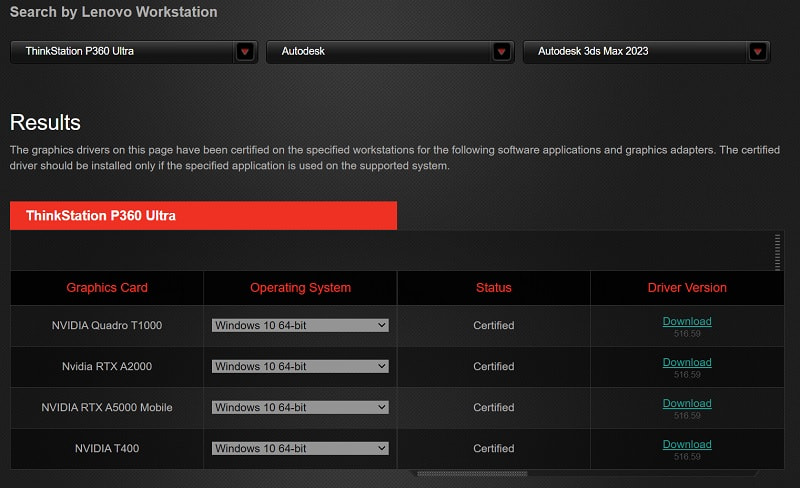Image resolution: width=800 pixels, height=488 pixels.
Task: Download driver for NVIDIA RTX A5000 Mobile
Action: click(687, 403)
